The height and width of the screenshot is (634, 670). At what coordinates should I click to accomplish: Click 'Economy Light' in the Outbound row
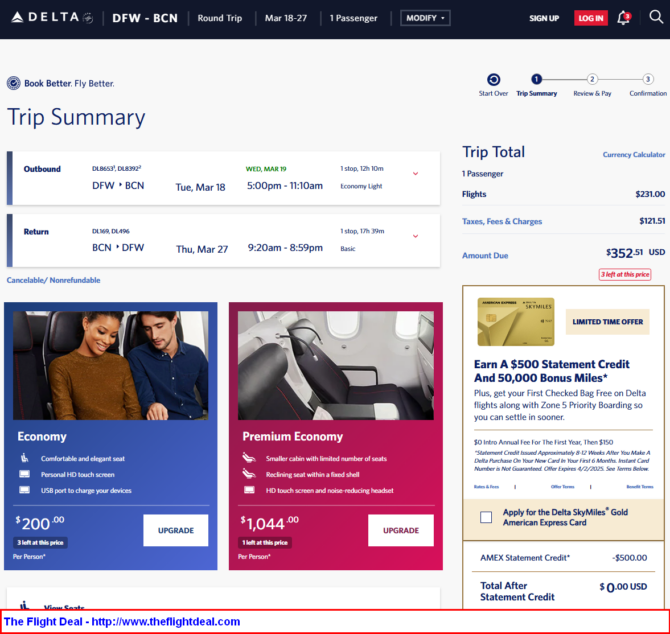click(361, 186)
